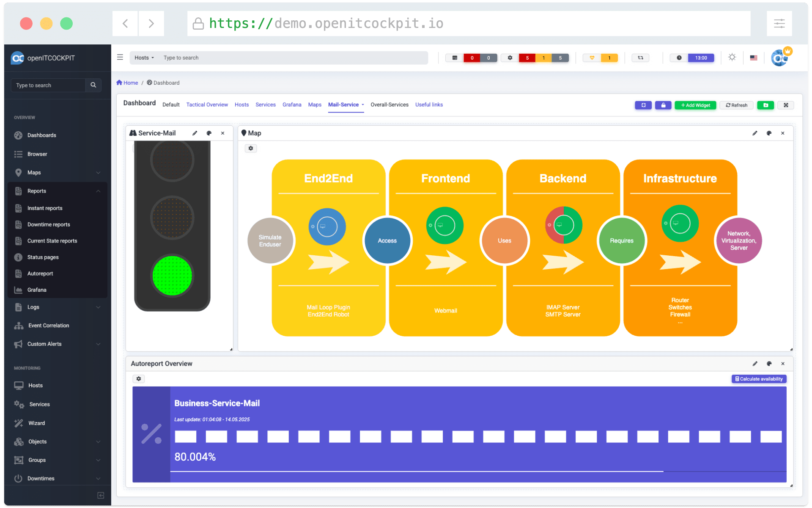
Task: Open Grafana in the sidebar Reports
Action: coord(57,290)
